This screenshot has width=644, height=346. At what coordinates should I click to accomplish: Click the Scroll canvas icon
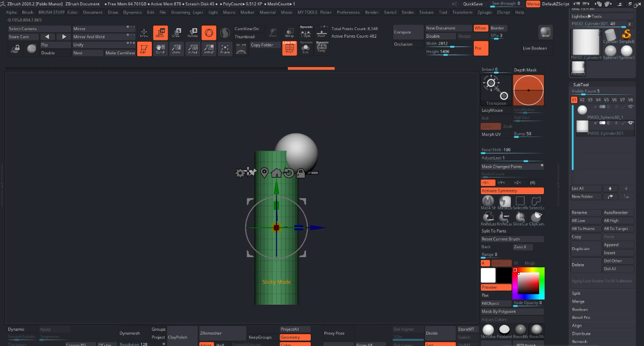point(160,49)
